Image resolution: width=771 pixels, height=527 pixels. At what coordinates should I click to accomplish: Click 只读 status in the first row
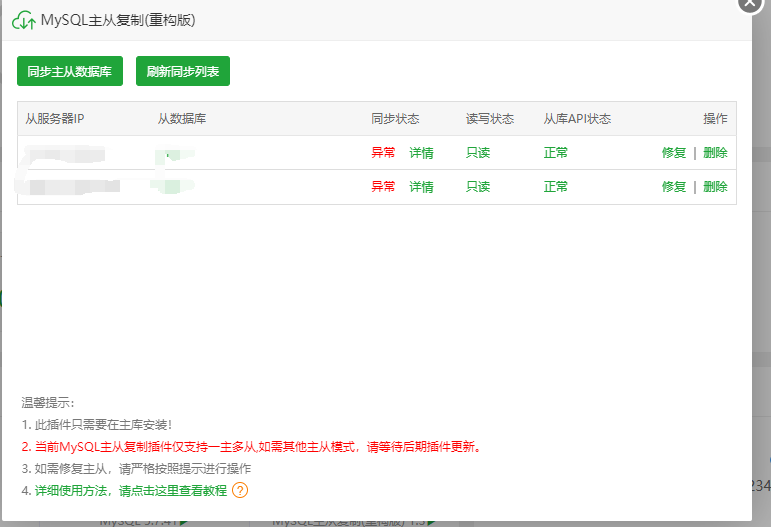pos(478,153)
